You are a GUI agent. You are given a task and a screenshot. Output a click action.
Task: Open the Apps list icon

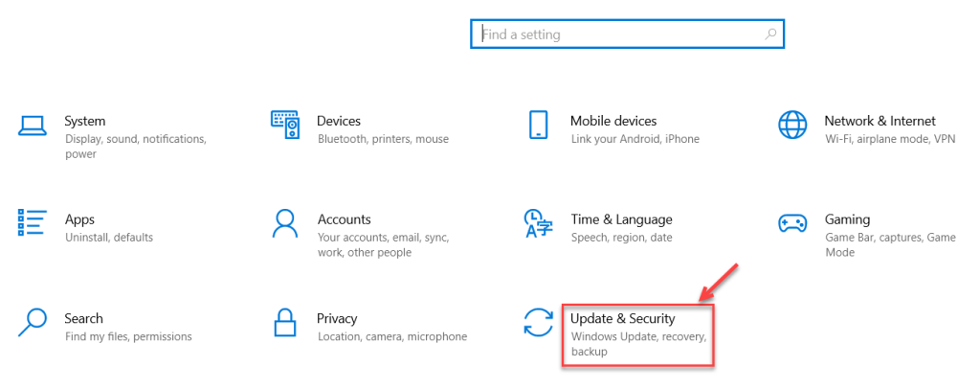tap(33, 222)
